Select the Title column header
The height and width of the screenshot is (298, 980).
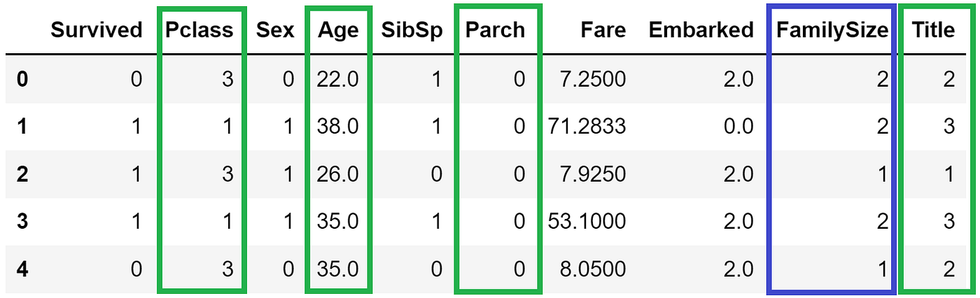932,30
